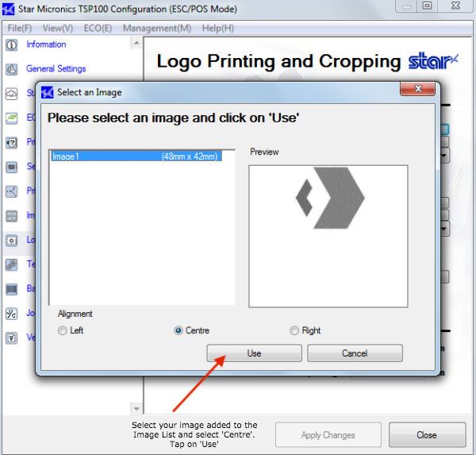Select the Logo printing sidebar icon
Image resolution: width=476 pixels, height=455 pixels.
12,241
